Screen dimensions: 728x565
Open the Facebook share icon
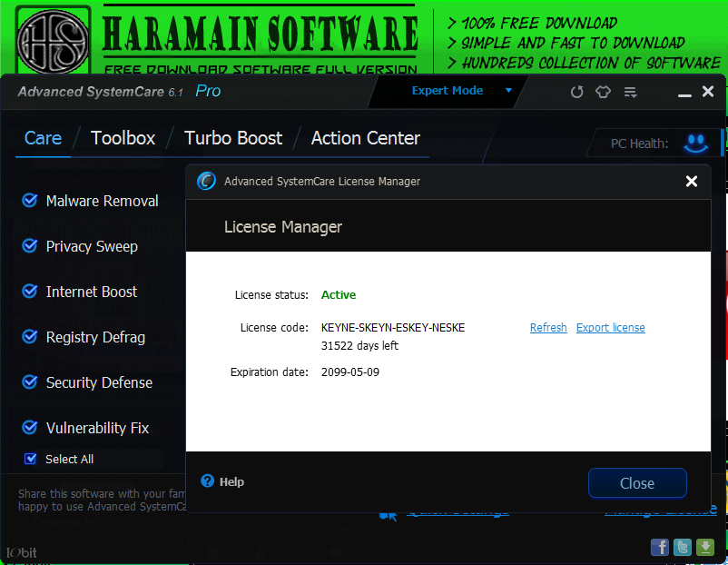tap(659, 548)
